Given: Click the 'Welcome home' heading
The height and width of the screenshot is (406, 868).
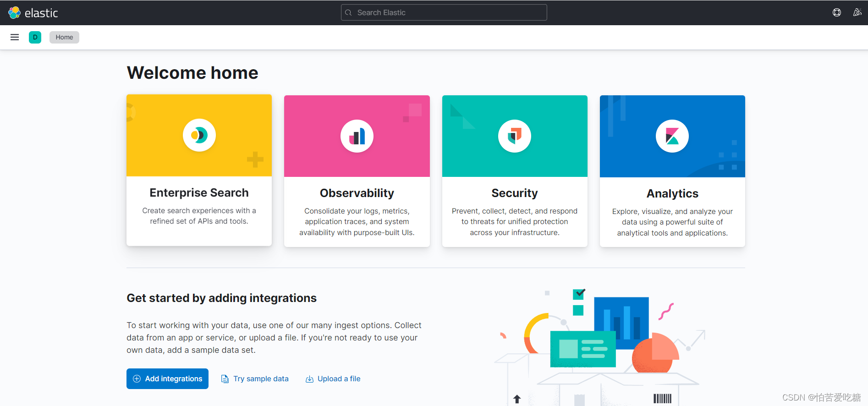Looking at the screenshot, I should pyautogui.click(x=192, y=72).
